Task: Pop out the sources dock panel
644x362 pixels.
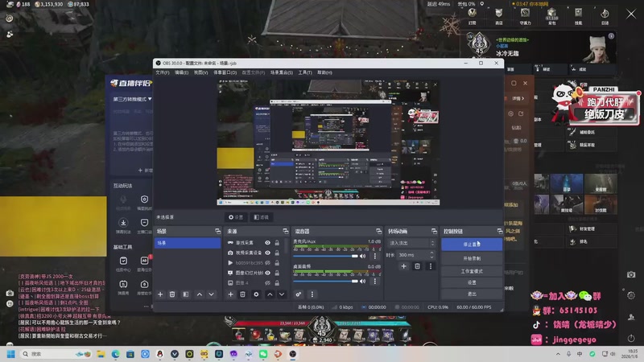Action: pyautogui.click(x=286, y=232)
